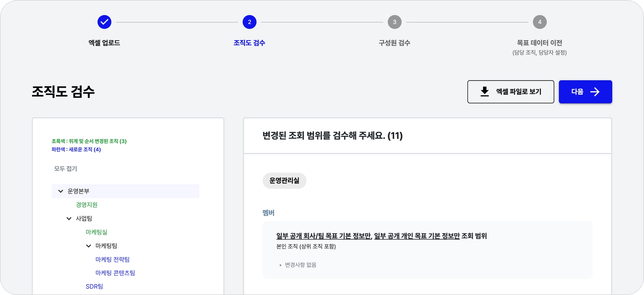The height and width of the screenshot is (295, 644).
Task: Click the completed step checkmark icon
Action: (x=104, y=22)
